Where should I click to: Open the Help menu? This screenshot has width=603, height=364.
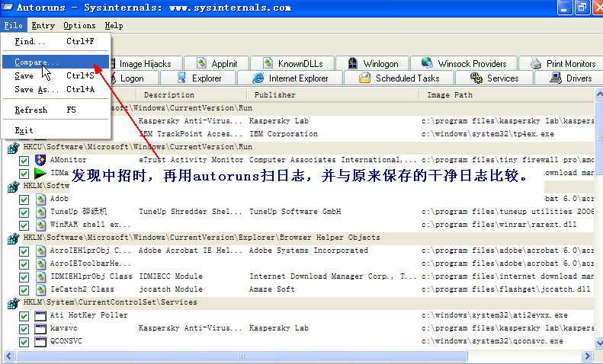tap(114, 26)
